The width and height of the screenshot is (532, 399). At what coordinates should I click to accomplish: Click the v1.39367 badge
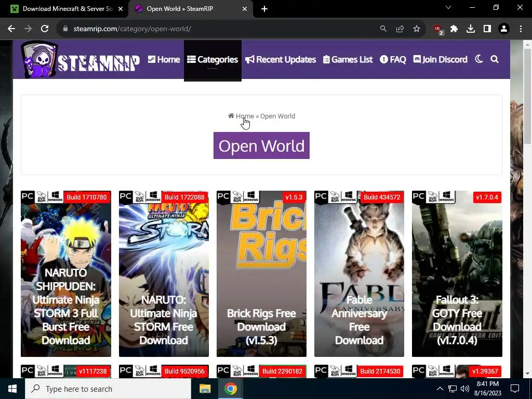point(485,371)
